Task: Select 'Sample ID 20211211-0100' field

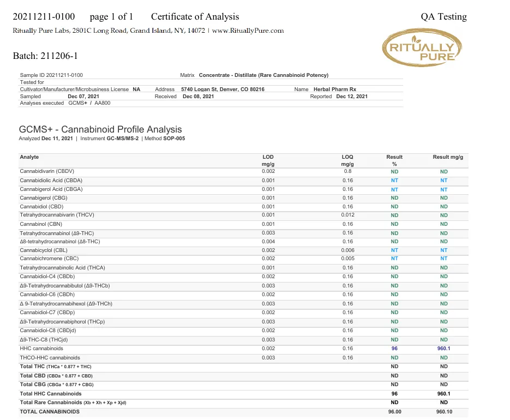Action: [51, 75]
